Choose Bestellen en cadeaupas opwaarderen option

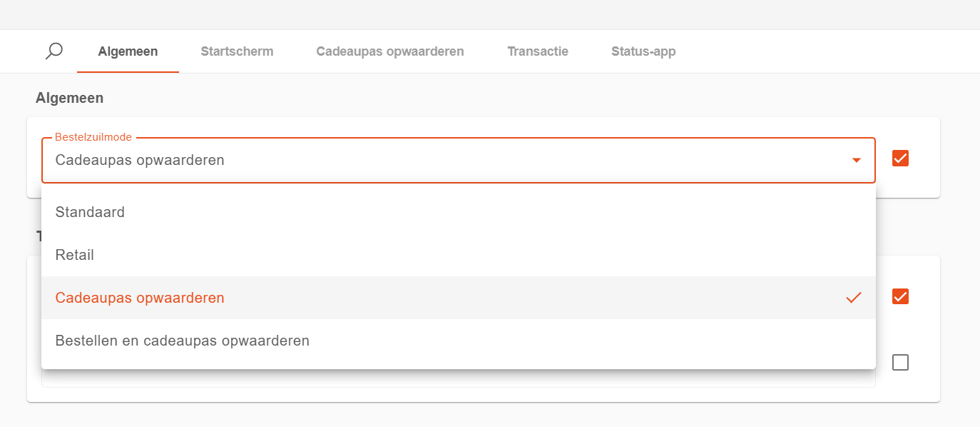coord(183,341)
